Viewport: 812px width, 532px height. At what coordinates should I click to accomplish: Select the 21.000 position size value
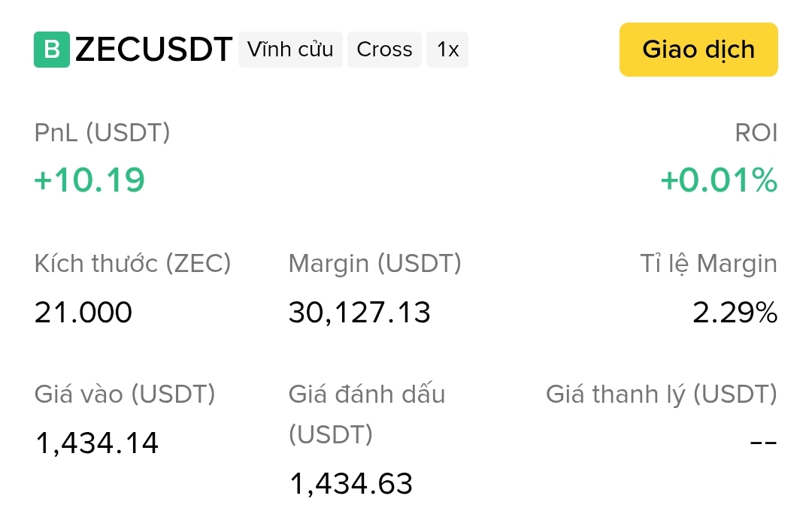83,313
